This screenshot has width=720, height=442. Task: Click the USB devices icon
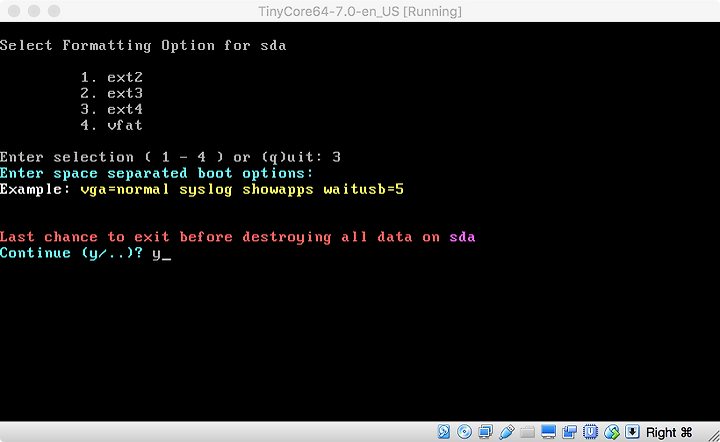click(506, 432)
